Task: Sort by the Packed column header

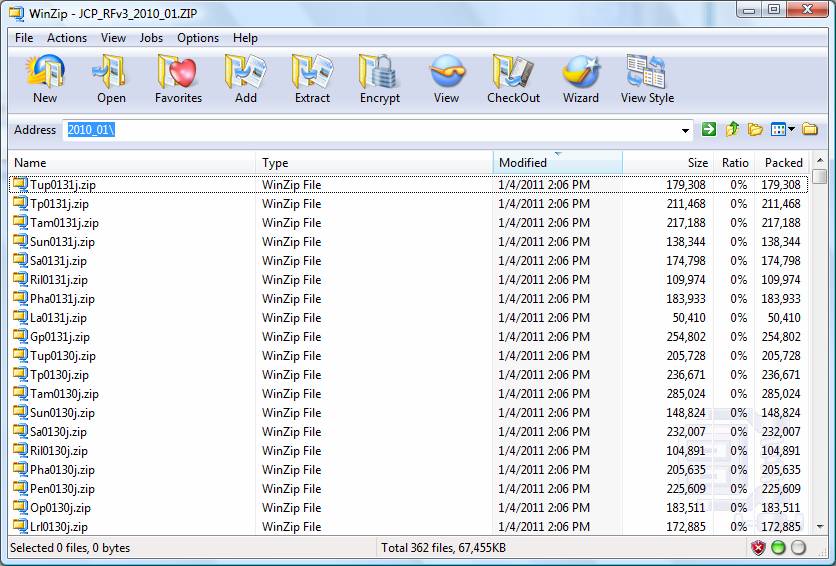Action: [782, 163]
